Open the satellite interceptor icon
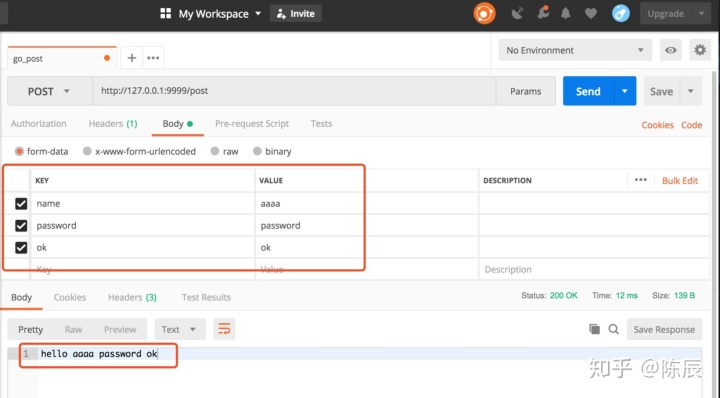The height and width of the screenshot is (398, 720). 517,13
